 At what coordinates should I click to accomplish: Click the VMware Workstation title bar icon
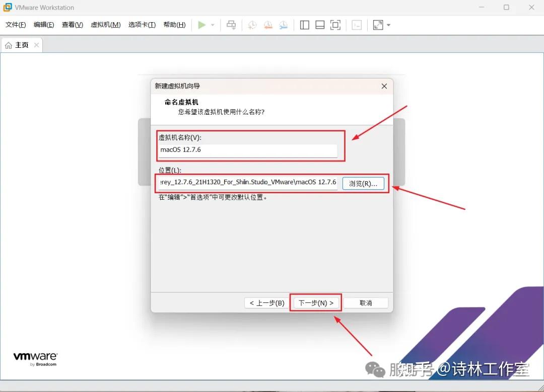point(7,7)
